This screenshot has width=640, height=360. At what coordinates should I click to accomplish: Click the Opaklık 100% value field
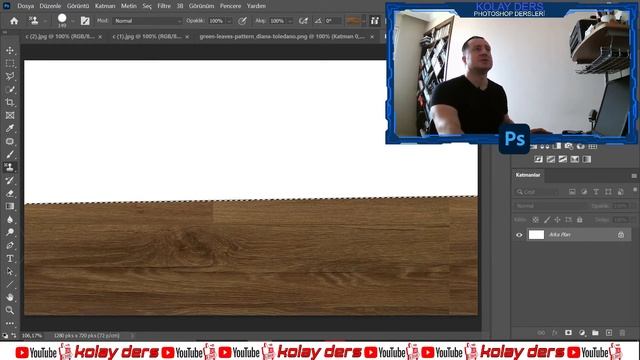click(x=216, y=21)
